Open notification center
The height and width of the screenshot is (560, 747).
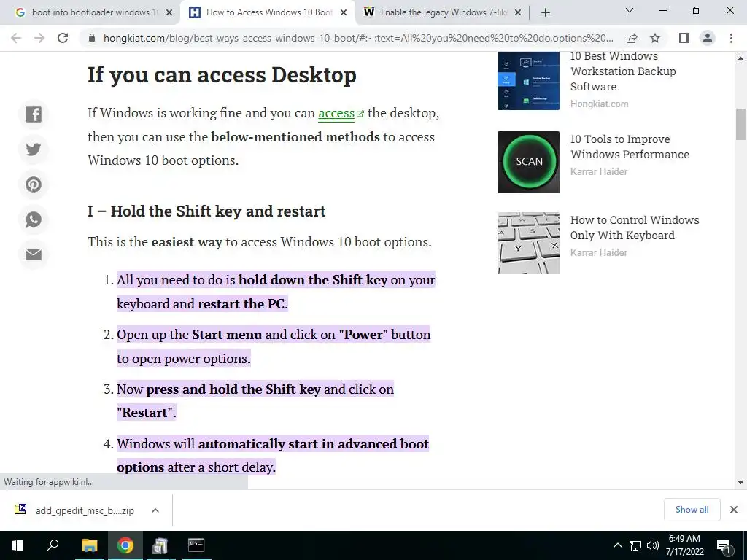(724, 545)
